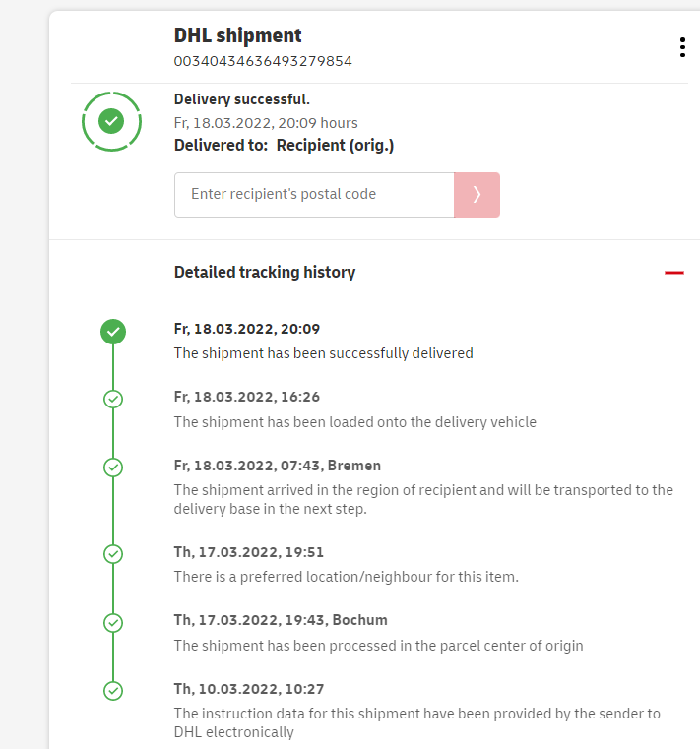Click the checkmark icon for Bochum event

pyautogui.click(x=113, y=622)
